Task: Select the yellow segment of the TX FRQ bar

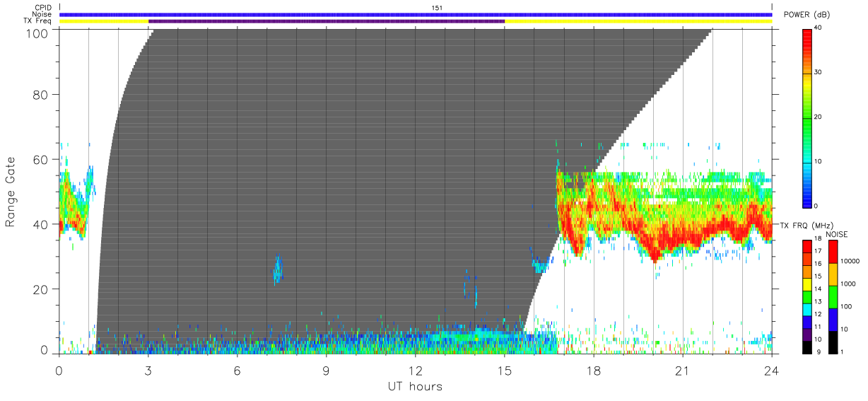Action: tap(807, 285)
